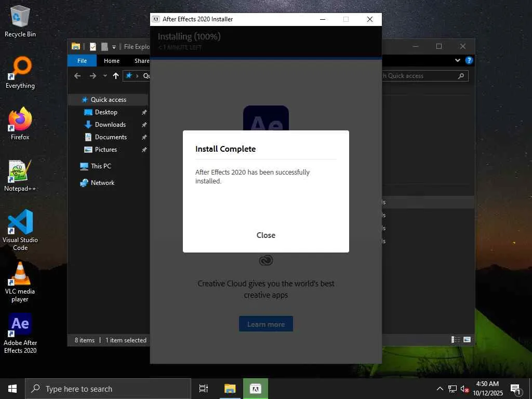Click the '1 item selected' status text

[126, 340]
